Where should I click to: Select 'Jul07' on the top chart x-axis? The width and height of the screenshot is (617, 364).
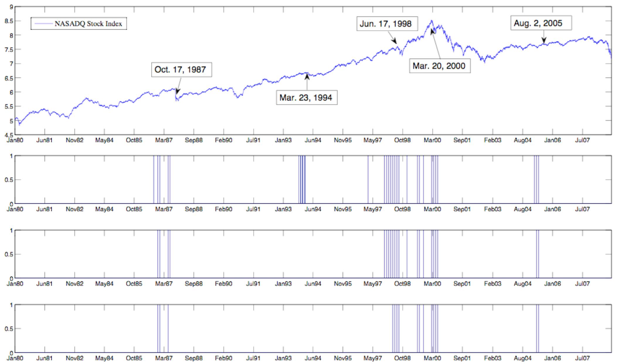coord(582,140)
